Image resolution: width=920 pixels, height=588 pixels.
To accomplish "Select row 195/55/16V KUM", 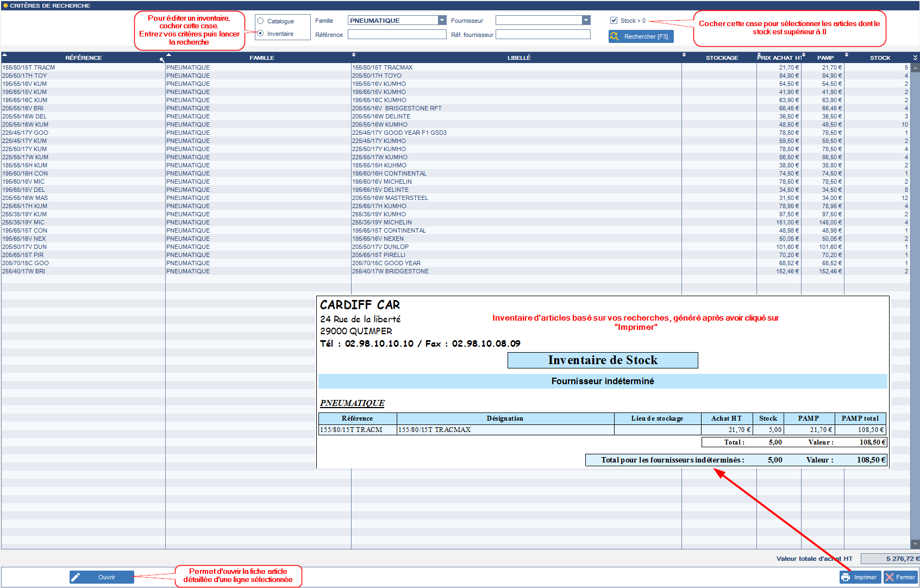I will coord(455,84).
